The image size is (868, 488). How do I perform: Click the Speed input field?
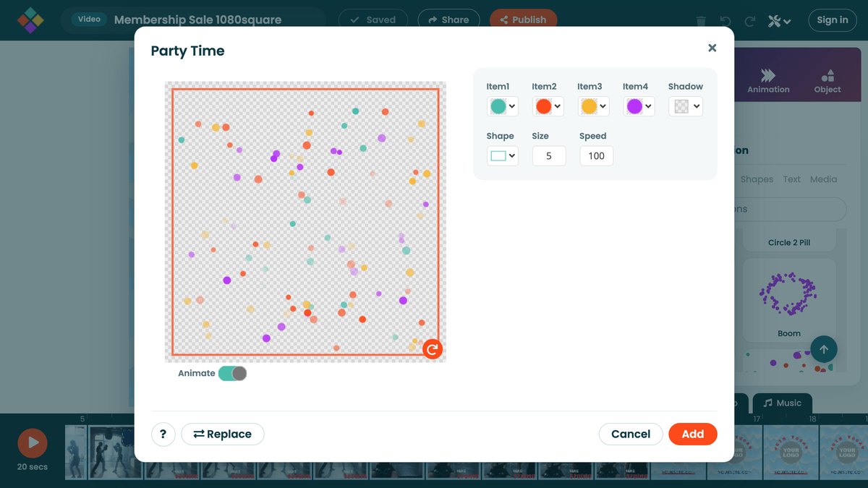[596, 155]
